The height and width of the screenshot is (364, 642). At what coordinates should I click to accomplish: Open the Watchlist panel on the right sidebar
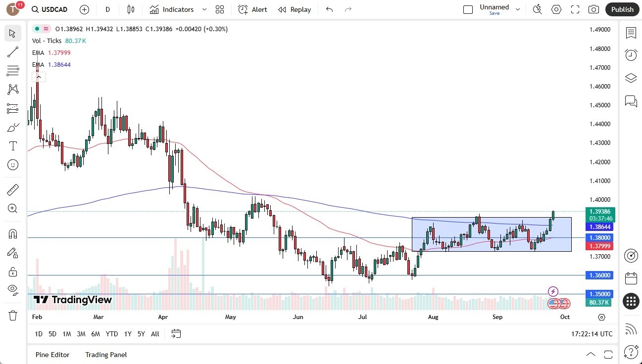pyautogui.click(x=631, y=33)
